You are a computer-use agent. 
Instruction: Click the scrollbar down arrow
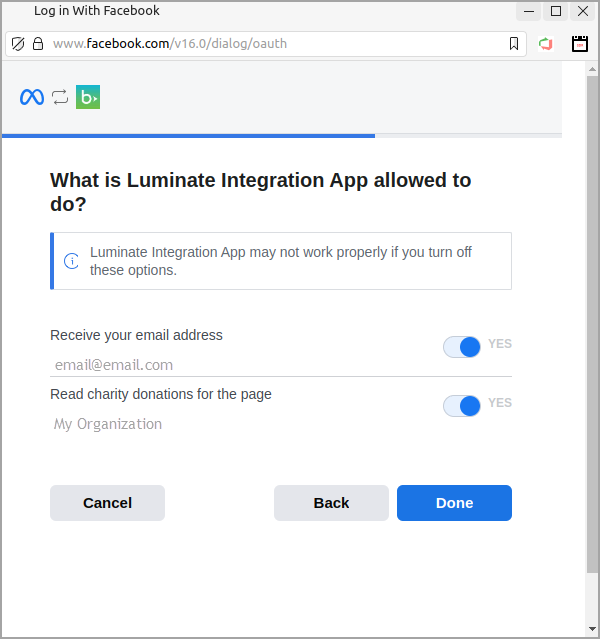(592, 629)
